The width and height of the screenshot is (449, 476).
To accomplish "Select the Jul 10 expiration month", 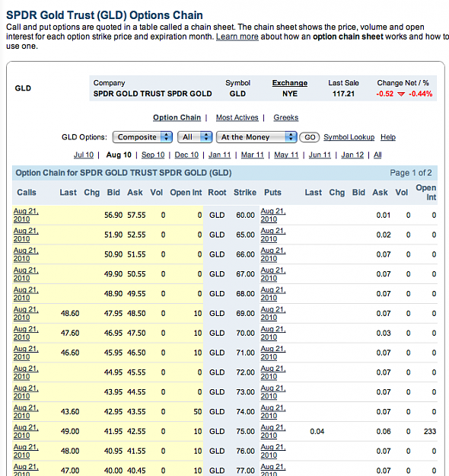I will point(84,155).
